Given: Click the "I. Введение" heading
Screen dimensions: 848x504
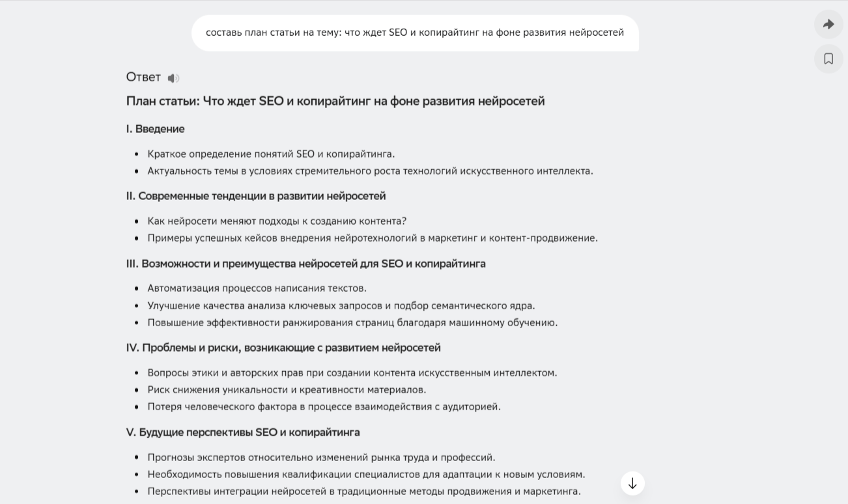Looking at the screenshot, I should pos(156,129).
